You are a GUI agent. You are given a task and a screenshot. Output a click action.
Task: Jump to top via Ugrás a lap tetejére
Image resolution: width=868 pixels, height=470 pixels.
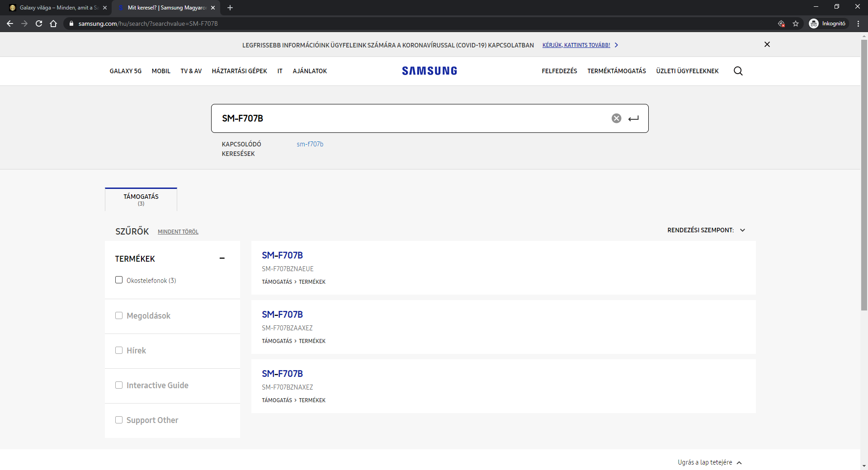709,462
